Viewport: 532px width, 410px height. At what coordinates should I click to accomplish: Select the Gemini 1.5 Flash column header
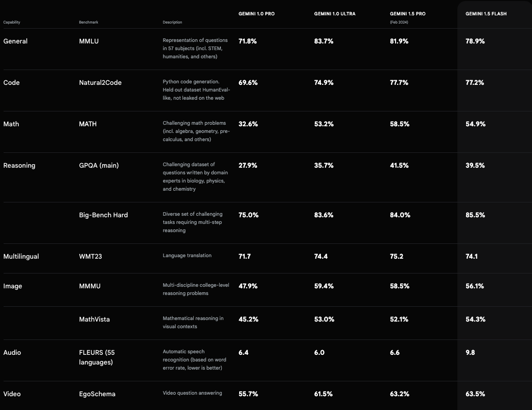click(x=486, y=14)
